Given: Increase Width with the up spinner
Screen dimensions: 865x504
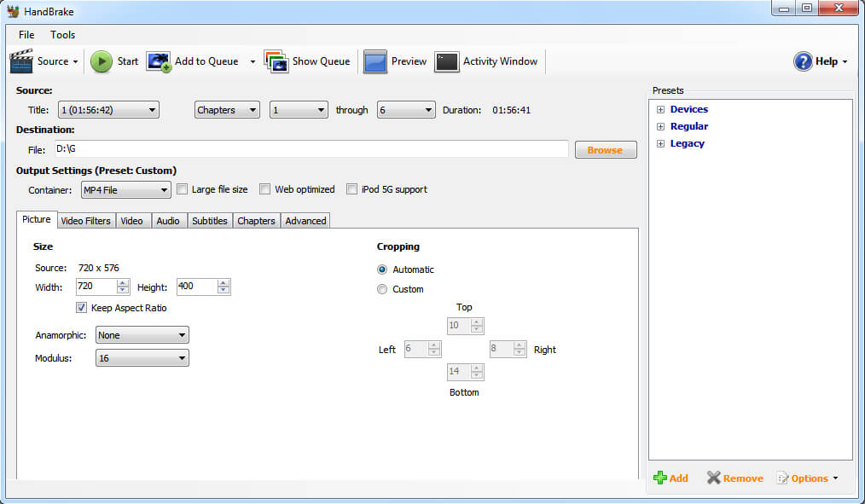Looking at the screenshot, I should pyautogui.click(x=123, y=283).
